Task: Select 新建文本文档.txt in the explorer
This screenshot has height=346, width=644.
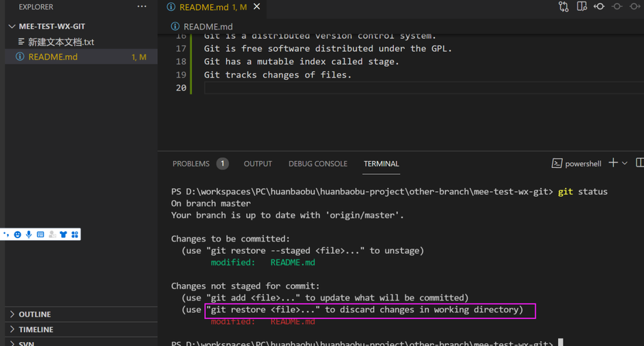Action: pyautogui.click(x=60, y=42)
